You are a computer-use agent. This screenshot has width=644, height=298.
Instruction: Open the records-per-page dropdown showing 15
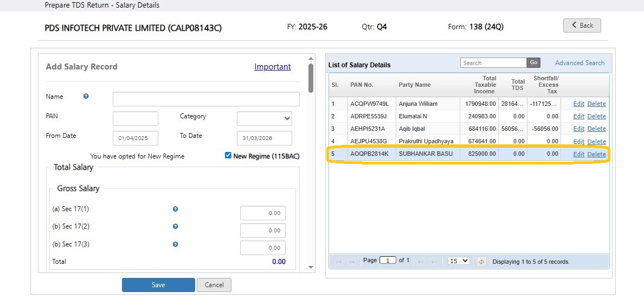(x=459, y=261)
